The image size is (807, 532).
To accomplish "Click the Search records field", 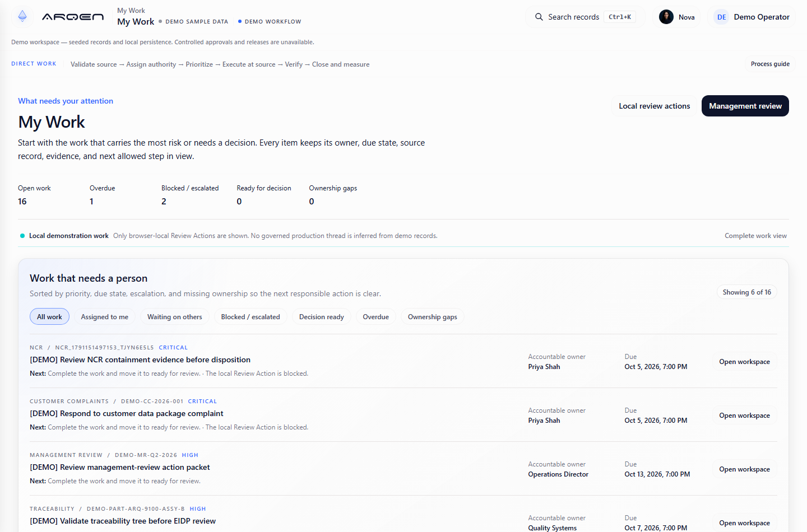I will [585, 17].
